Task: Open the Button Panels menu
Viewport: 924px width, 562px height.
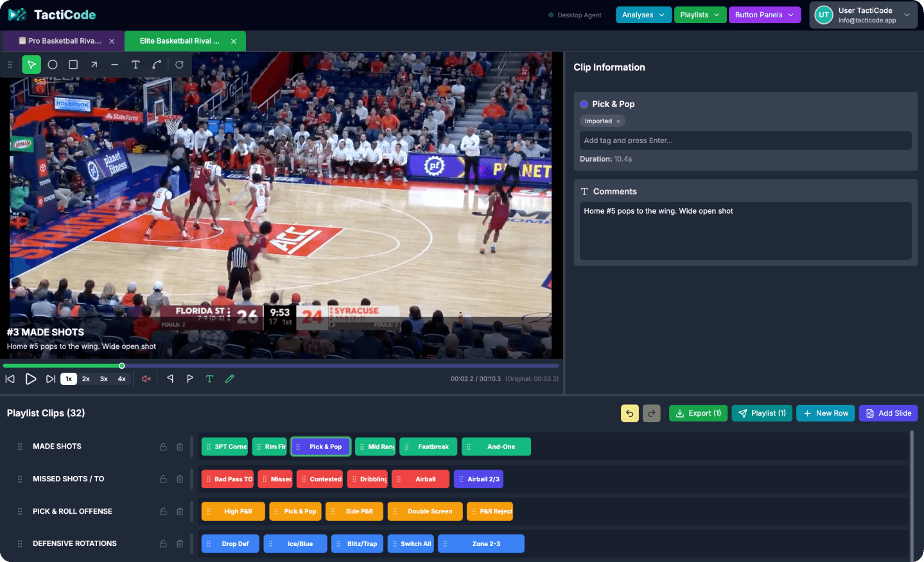Action: coord(764,14)
